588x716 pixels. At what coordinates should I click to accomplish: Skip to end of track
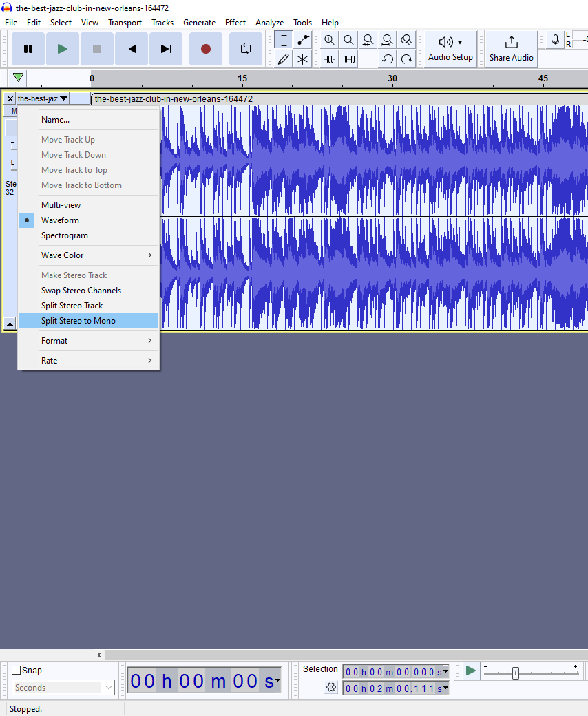(x=166, y=49)
